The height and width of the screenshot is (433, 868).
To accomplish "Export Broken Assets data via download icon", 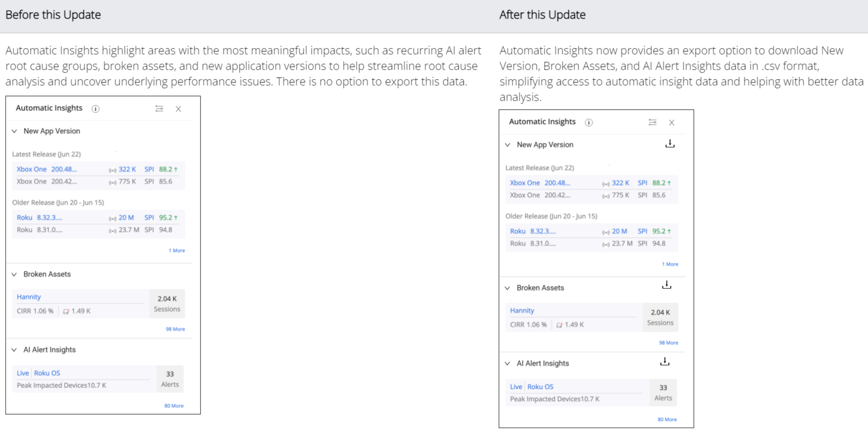I will pos(667,285).
